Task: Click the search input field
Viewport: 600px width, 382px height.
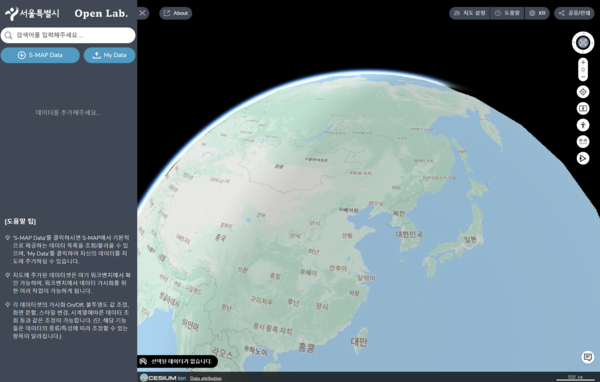Action: [68, 35]
